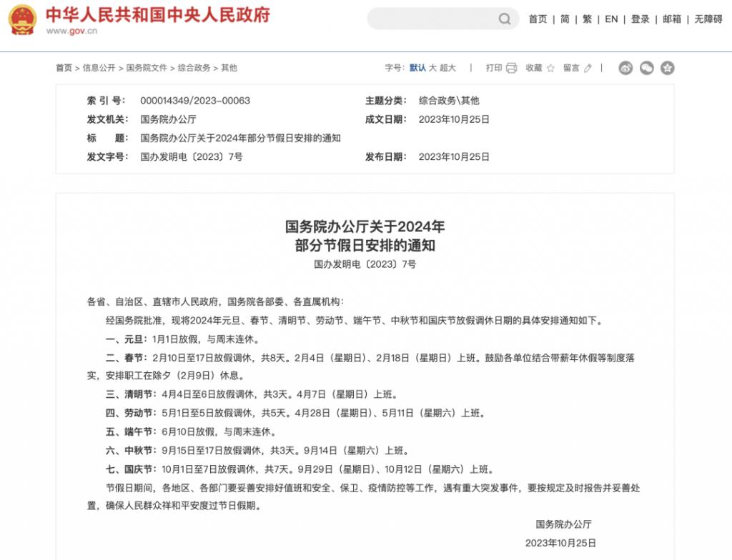Viewport: 732px width, 560px height.
Task: Click the star icon next to 收藏
Action: pos(550,68)
